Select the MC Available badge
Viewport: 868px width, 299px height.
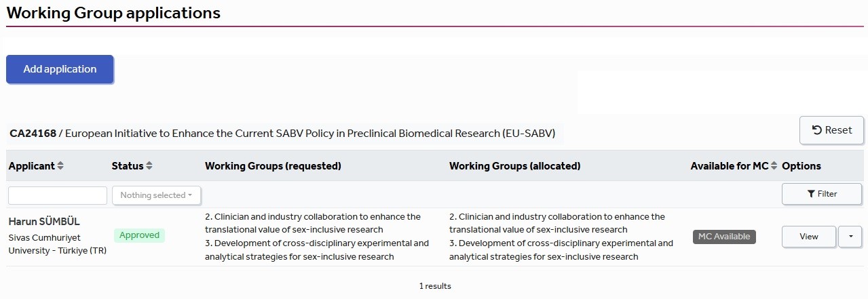pos(724,237)
